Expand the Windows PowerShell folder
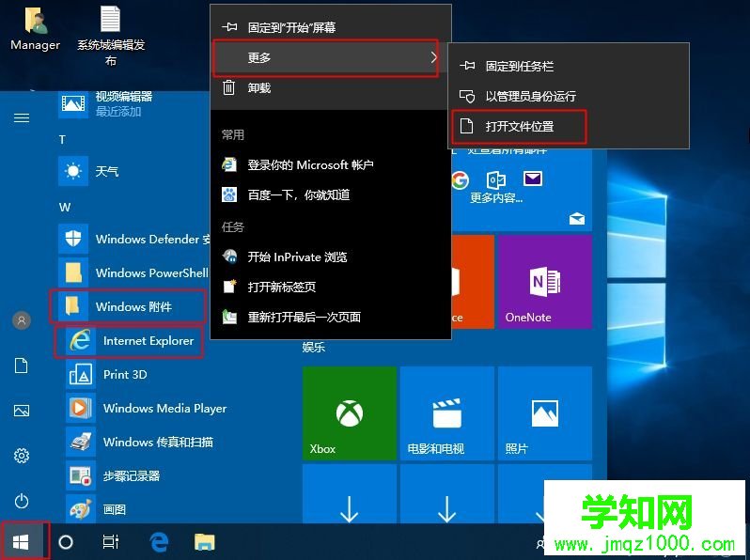This screenshot has width=750, height=560. pyautogui.click(x=133, y=272)
